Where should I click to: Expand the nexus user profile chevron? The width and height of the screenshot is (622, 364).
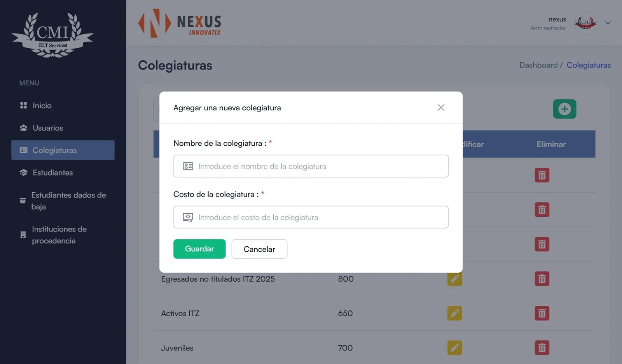(608, 23)
